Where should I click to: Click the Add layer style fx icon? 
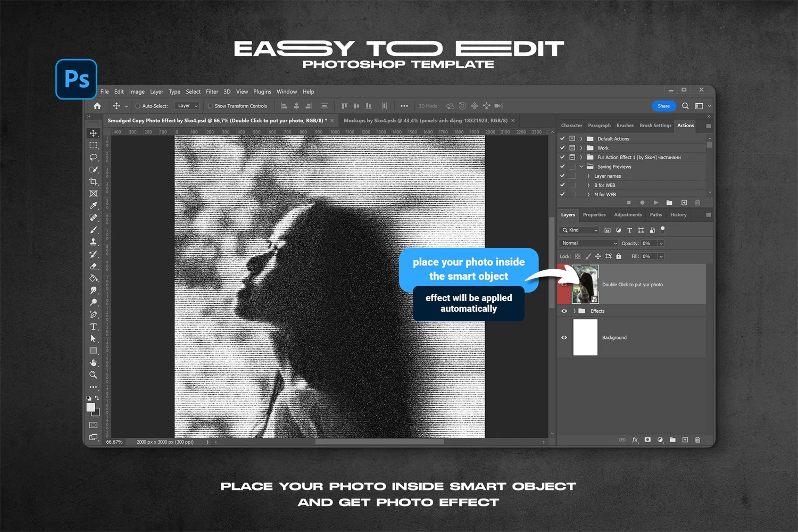[635, 440]
